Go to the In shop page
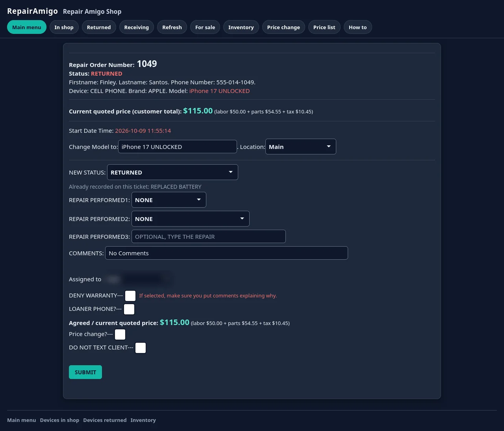504x431 pixels. 64,27
